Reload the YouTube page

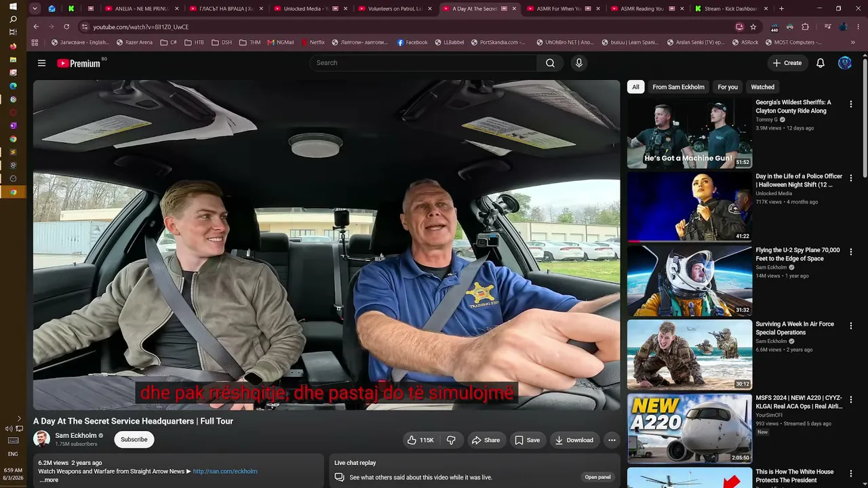click(x=66, y=26)
